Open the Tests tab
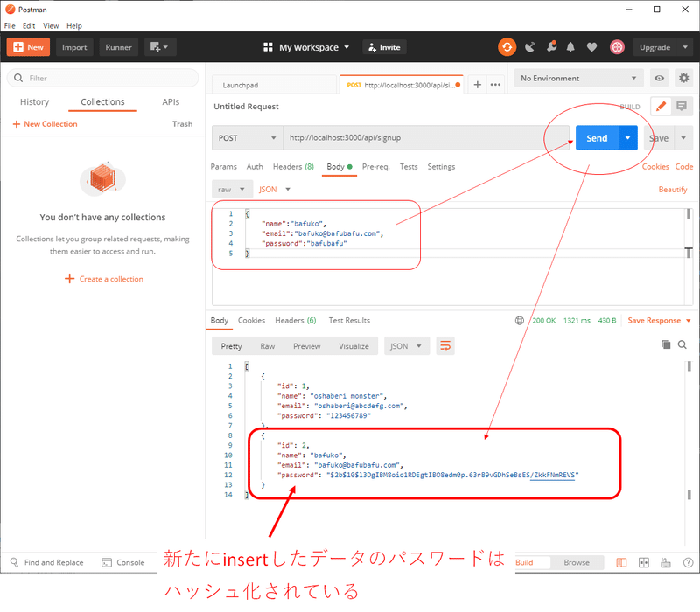This screenshot has width=700, height=612. click(409, 167)
